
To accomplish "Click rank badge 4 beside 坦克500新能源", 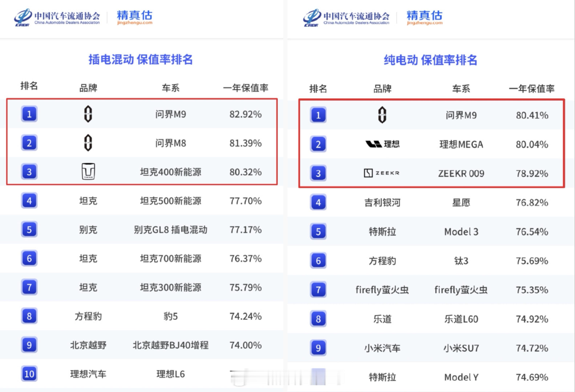I will pyautogui.click(x=29, y=201).
